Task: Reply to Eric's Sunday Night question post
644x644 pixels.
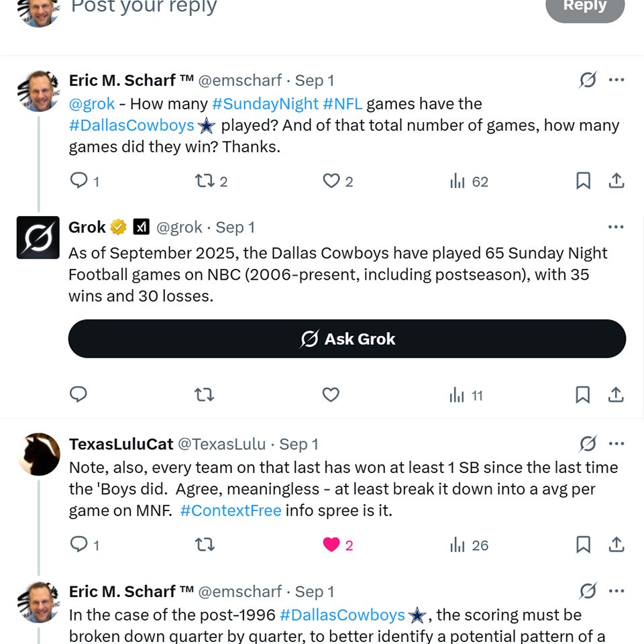Action: coord(80,180)
